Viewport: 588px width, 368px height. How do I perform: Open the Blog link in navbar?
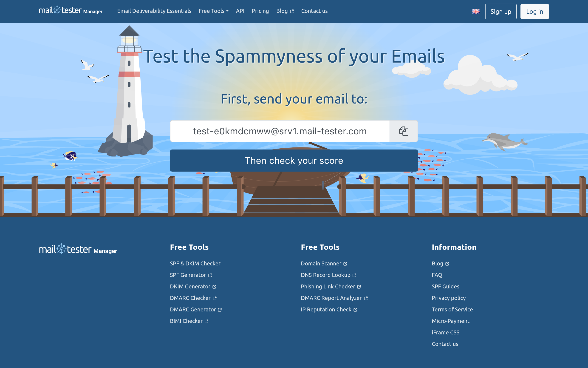(x=285, y=11)
